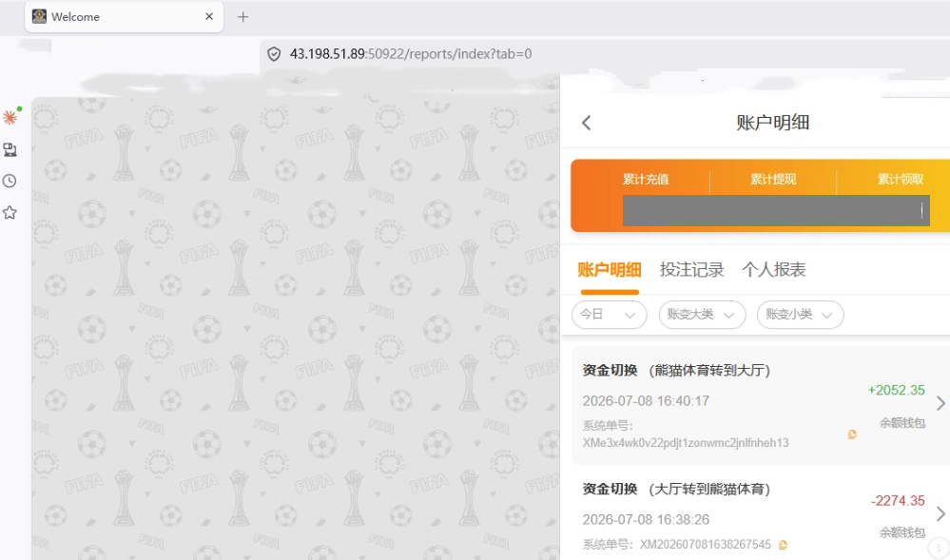Open the 熊猫体育转到大厅 transfer record
Screen dimensions: 950x560
[761, 405]
